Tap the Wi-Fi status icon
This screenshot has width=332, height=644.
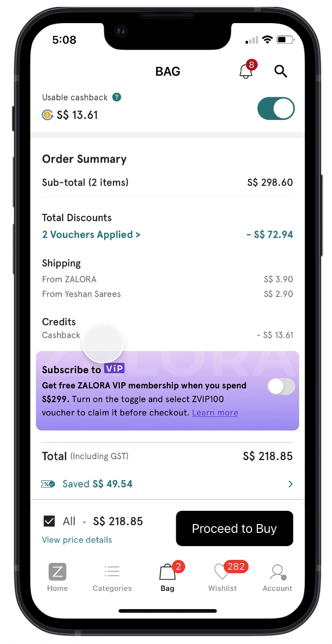click(267, 40)
